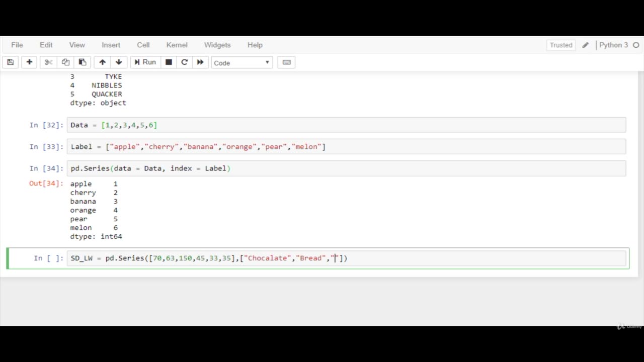Open the Edit menu
This screenshot has height=362, width=644.
click(x=46, y=45)
